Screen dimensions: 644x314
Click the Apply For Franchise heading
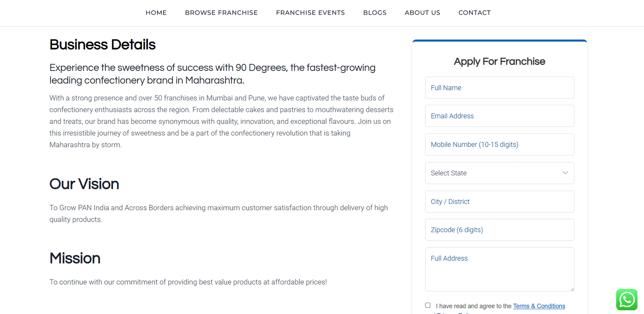click(499, 62)
